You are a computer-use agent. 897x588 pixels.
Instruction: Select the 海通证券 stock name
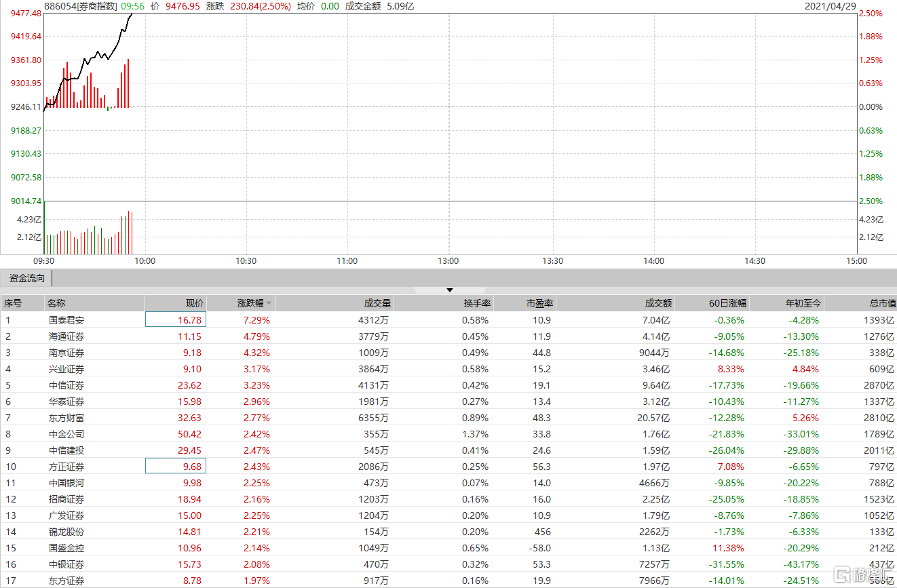pyautogui.click(x=66, y=336)
